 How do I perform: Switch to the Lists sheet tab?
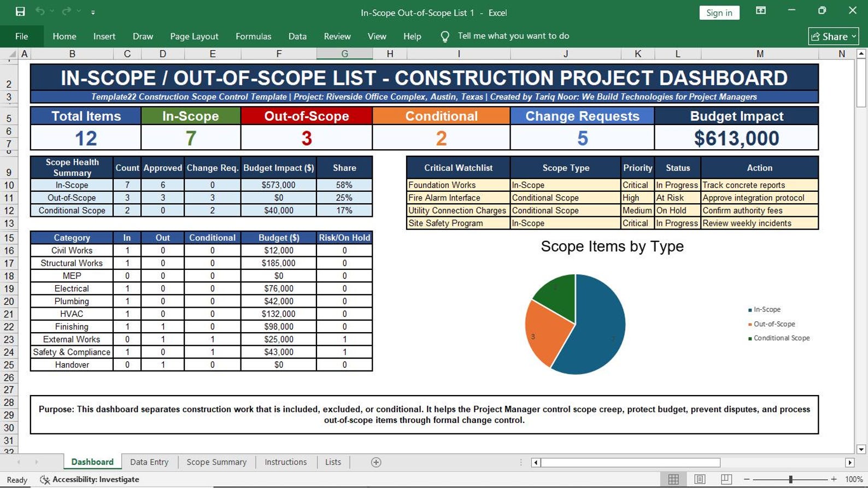click(333, 462)
